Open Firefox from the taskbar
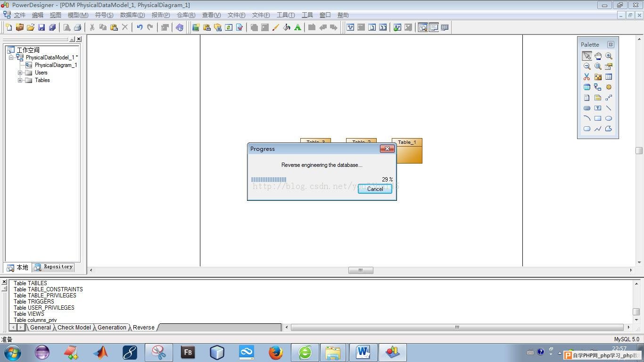Viewport: 644px width, 362px height. point(276,352)
